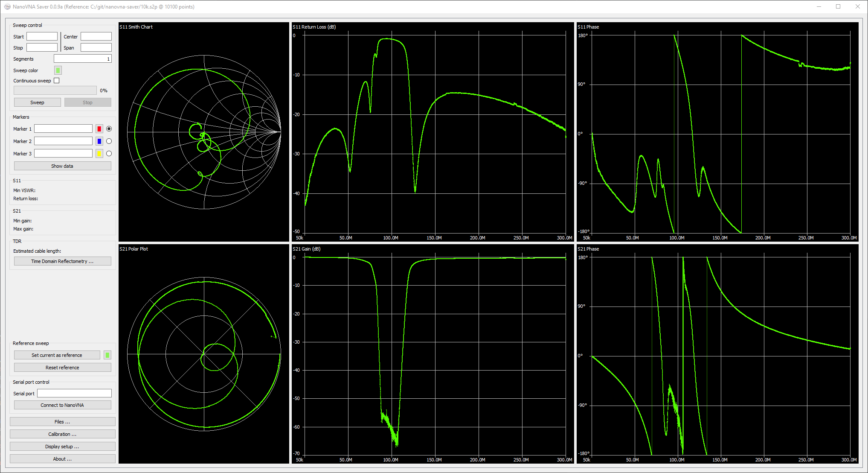Open the yellow Marker 3 color swatch
Image resolution: width=868 pixels, height=473 pixels.
[x=99, y=154]
